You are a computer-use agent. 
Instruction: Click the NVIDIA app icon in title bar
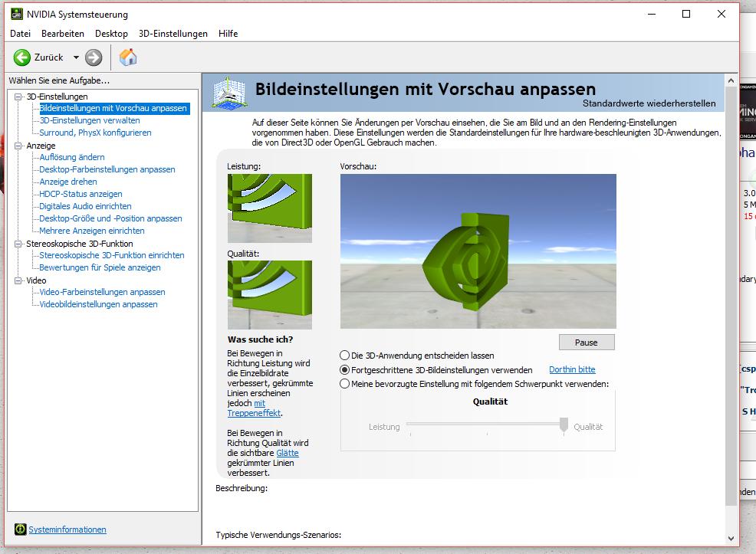point(17,14)
